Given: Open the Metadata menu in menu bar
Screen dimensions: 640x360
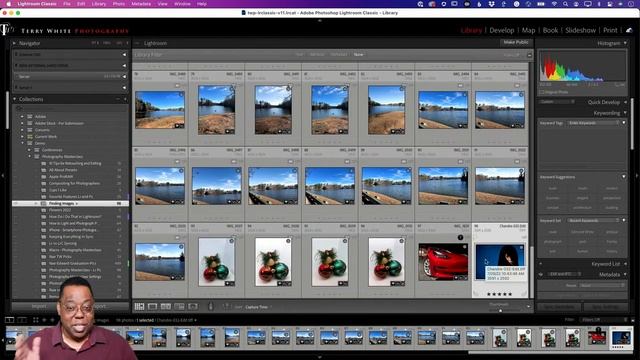Looking at the screenshot, I should [141, 4].
